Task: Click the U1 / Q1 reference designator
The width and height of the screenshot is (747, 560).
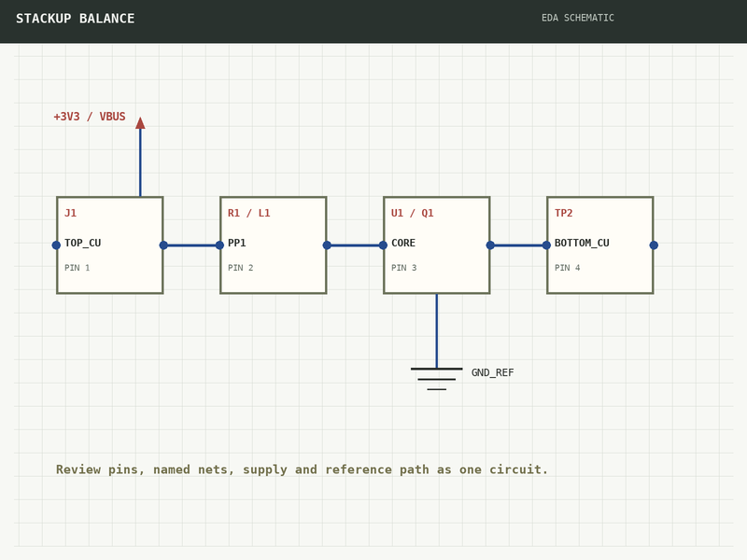Action: coord(413,213)
